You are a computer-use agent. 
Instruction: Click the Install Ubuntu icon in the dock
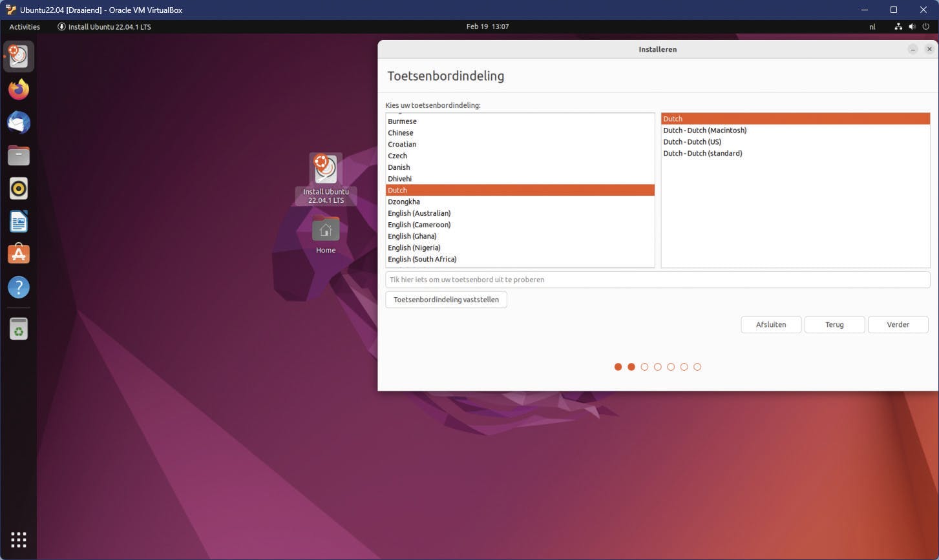coord(19,57)
